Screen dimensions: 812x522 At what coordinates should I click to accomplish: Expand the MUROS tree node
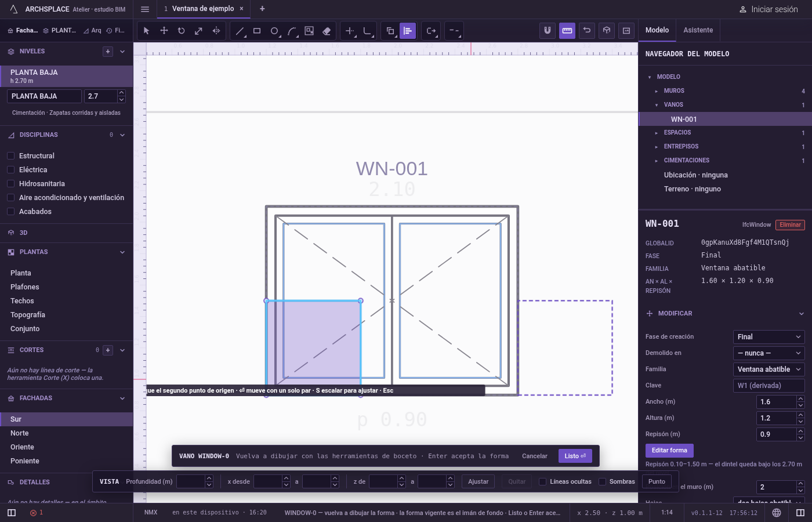click(656, 91)
